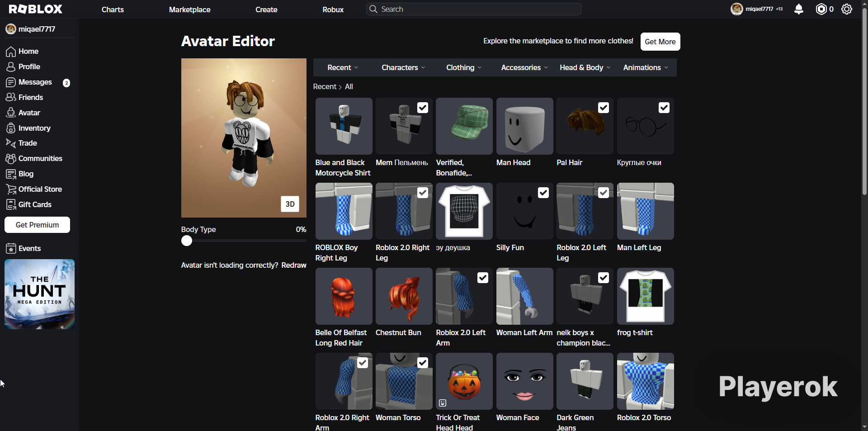
Task: Open the Robux top menu
Action: (x=333, y=9)
